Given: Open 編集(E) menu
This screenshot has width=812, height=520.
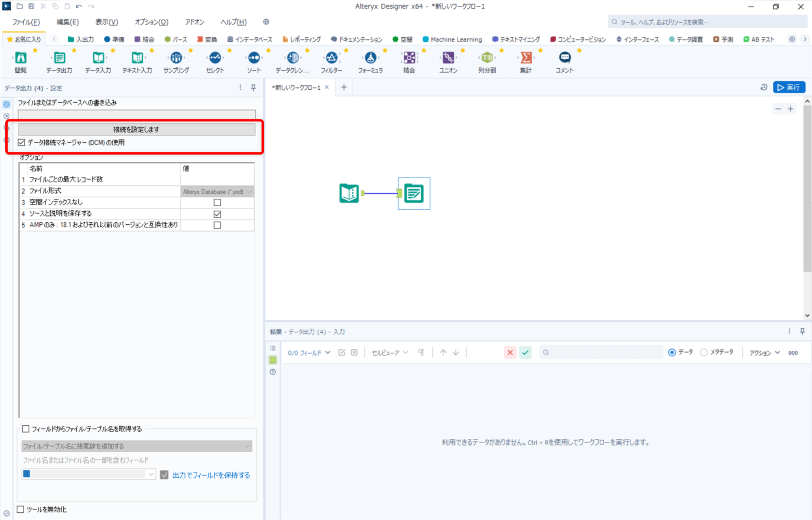Looking at the screenshot, I should point(68,22).
